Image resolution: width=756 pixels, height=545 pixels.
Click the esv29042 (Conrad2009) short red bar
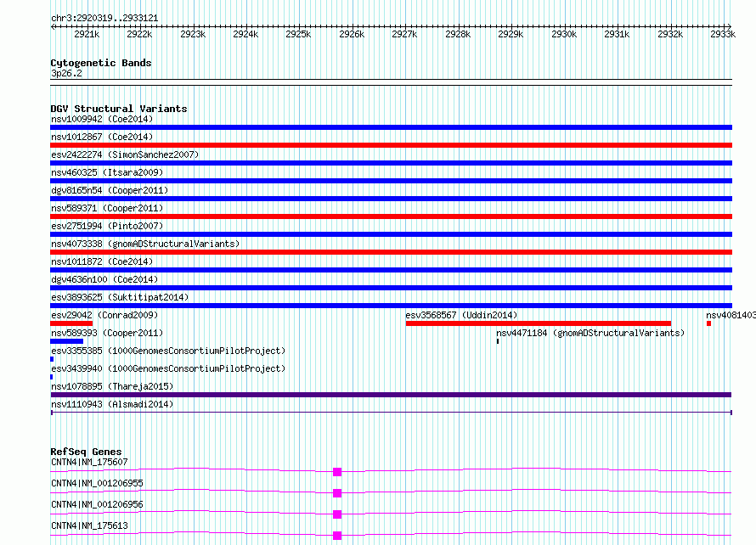tap(71, 323)
